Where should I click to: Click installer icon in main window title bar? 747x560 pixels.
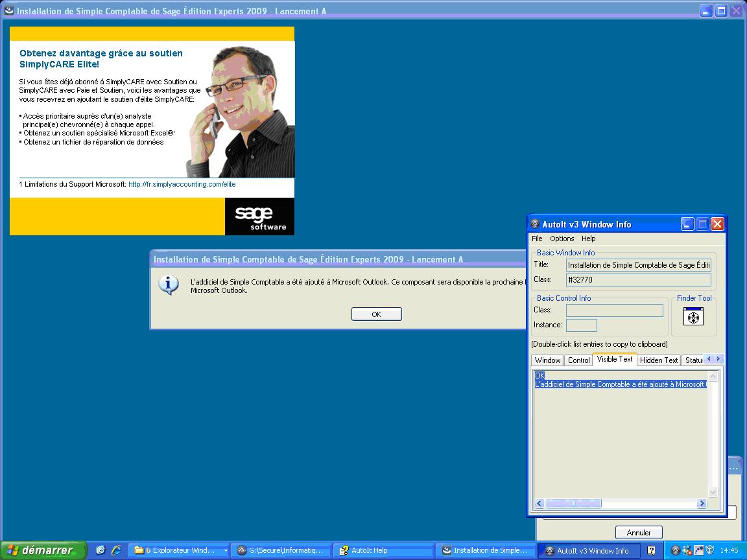[8, 10]
